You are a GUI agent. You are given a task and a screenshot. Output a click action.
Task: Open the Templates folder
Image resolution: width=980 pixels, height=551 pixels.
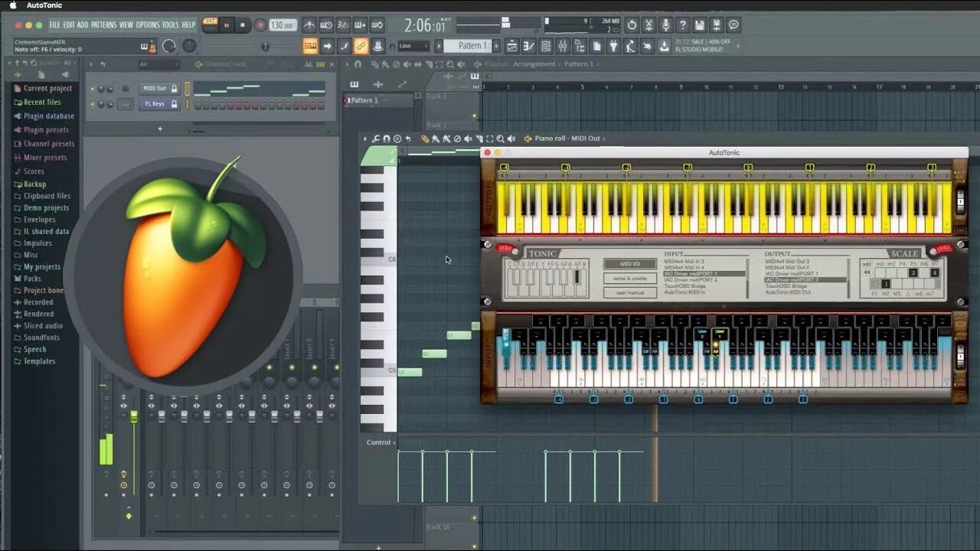coord(34,361)
